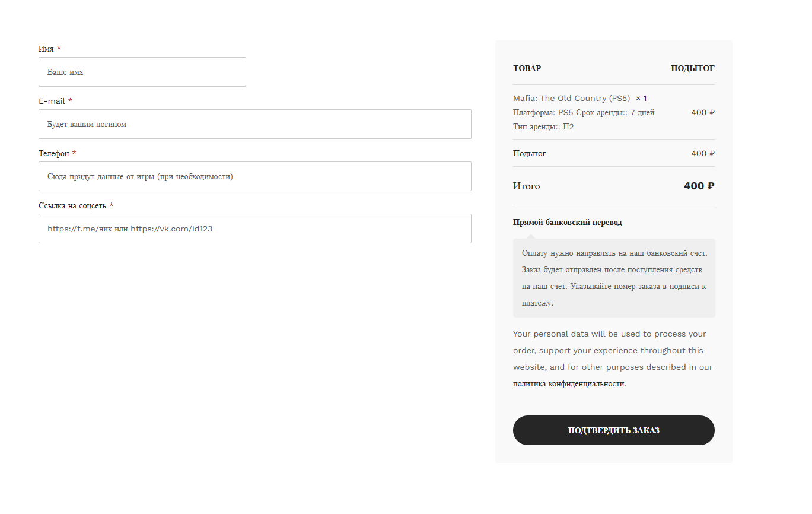Activate the Ссылка на соцсеть input field
This screenshot has height=514, width=812.
(255, 229)
